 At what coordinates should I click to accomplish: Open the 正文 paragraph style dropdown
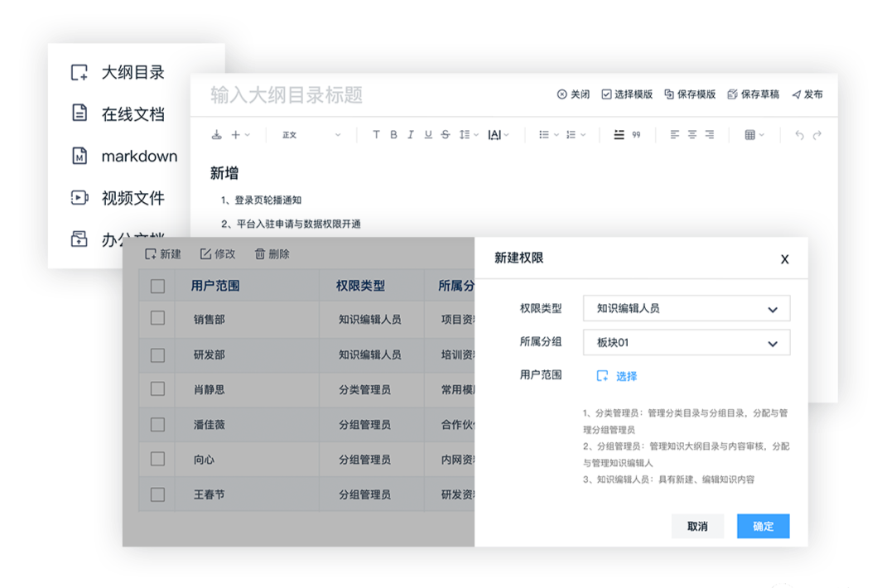point(311,135)
